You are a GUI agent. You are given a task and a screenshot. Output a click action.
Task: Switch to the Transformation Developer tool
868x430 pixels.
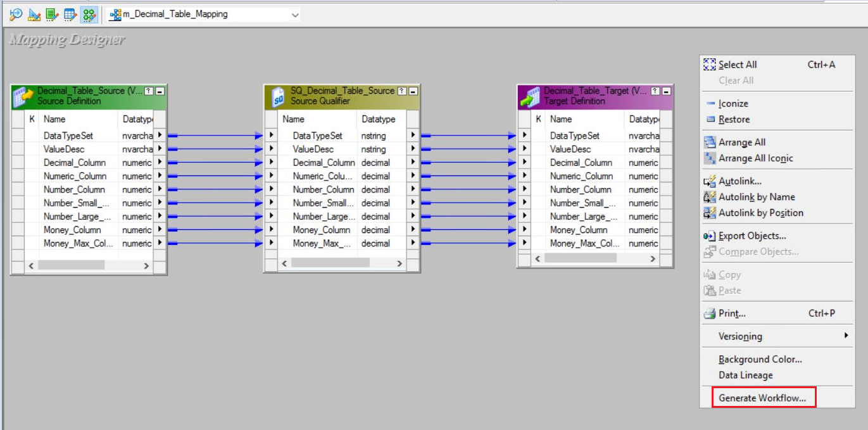point(52,14)
